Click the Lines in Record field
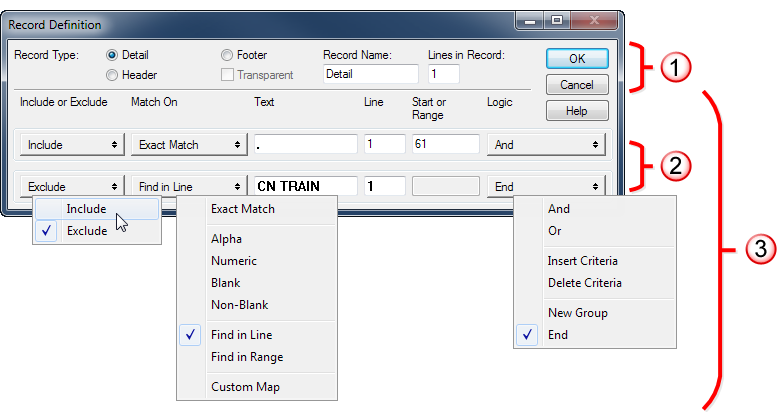Image resolution: width=778 pixels, height=419 pixels. click(x=443, y=74)
